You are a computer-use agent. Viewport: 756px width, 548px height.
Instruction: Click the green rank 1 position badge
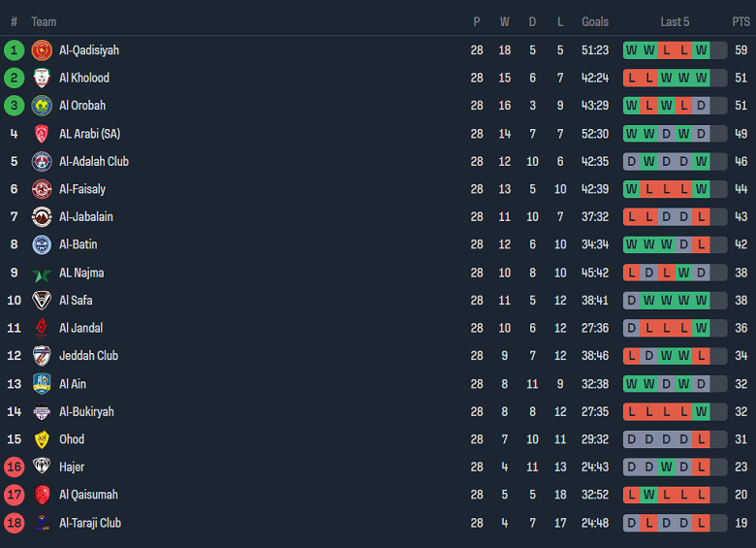click(x=14, y=50)
